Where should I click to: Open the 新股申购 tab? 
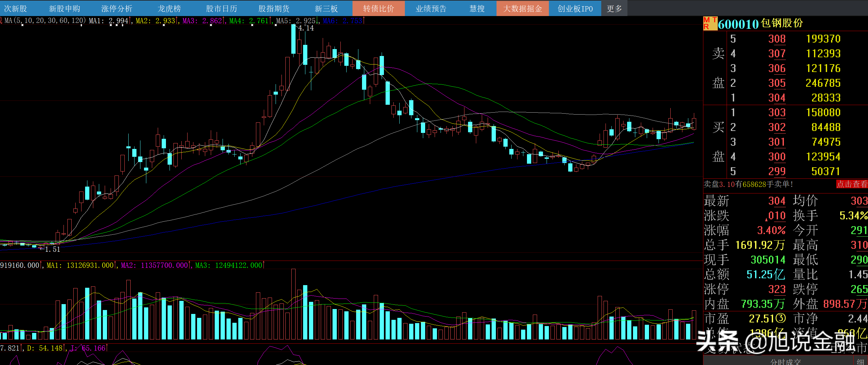pyautogui.click(x=64, y=9)
